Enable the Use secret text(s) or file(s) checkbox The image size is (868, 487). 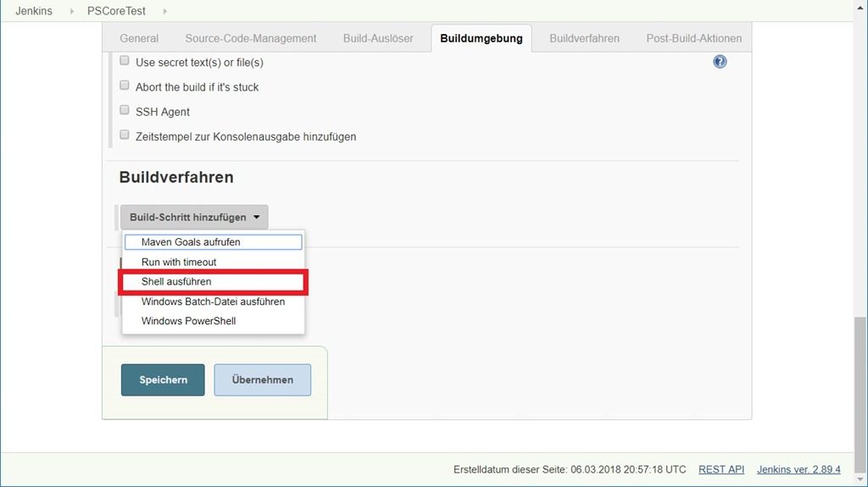[125, 62]
